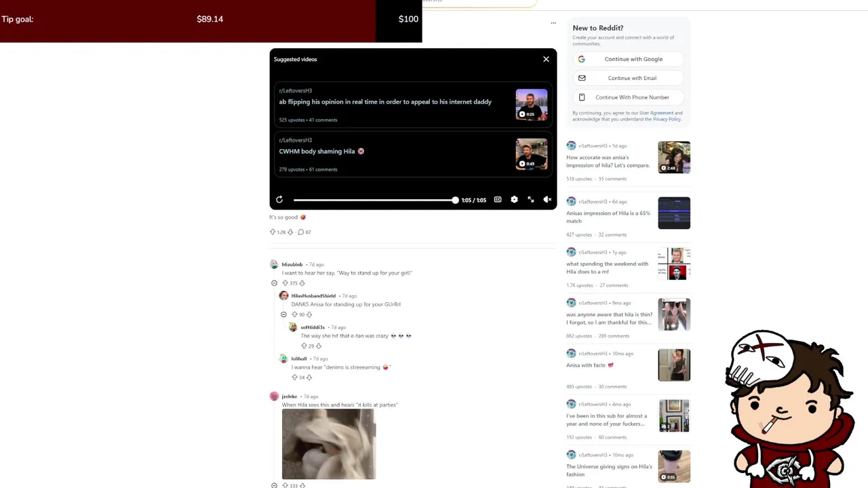Downvote lolihull's comment

point(309,377)
